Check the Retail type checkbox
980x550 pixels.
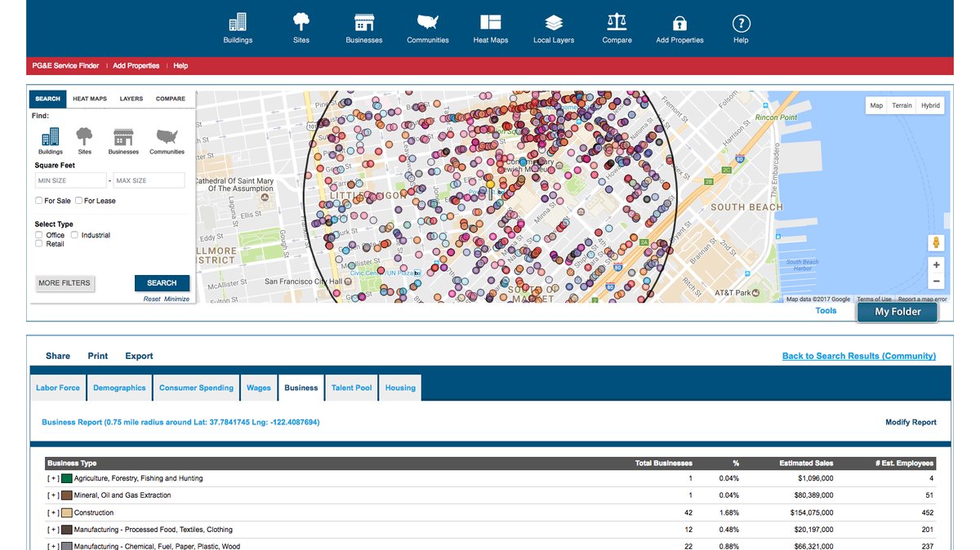tap(39, 244)
